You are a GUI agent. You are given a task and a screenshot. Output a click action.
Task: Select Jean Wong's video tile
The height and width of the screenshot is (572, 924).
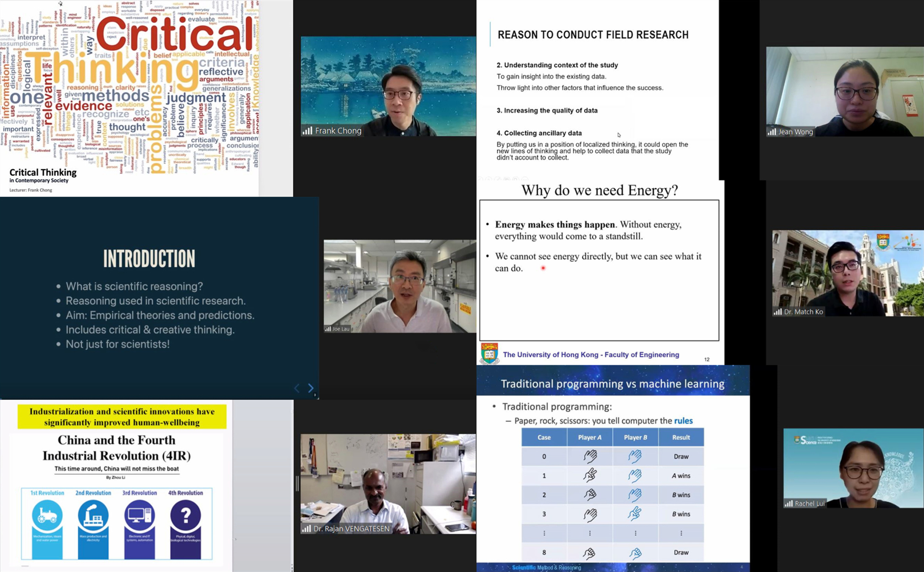click(x=844, y=91)
